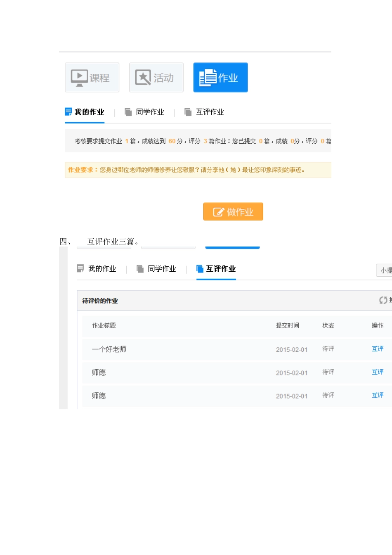Click the star icon on 活动
The width and height of the screenshot is (392, 555).
point(143,77)
